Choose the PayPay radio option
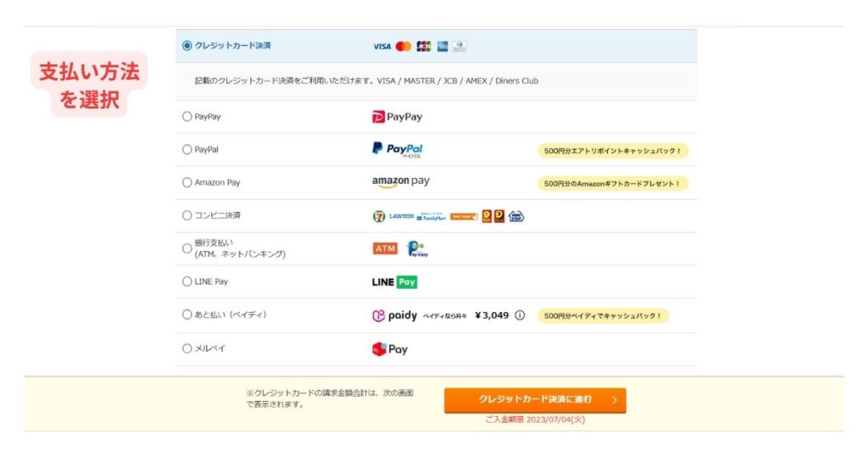 pos(187,116)
